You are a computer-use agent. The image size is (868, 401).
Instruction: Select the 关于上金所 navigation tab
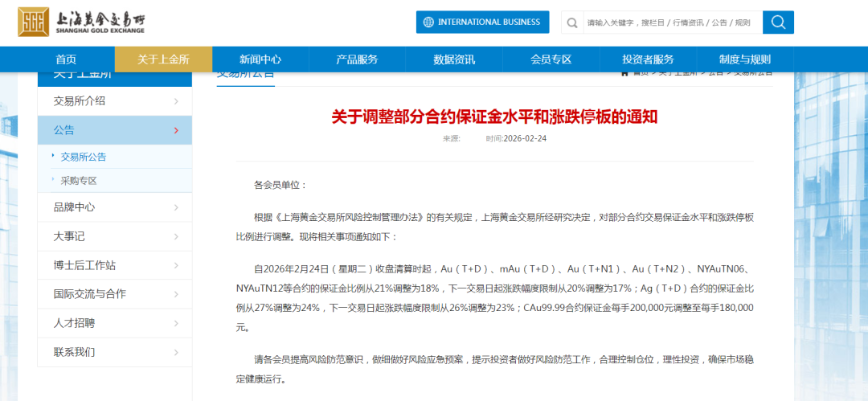[163, 59]
